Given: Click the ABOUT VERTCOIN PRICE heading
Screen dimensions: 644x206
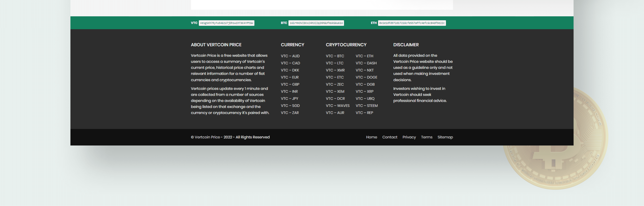Looking at the screenshot, I should point(216,45).
